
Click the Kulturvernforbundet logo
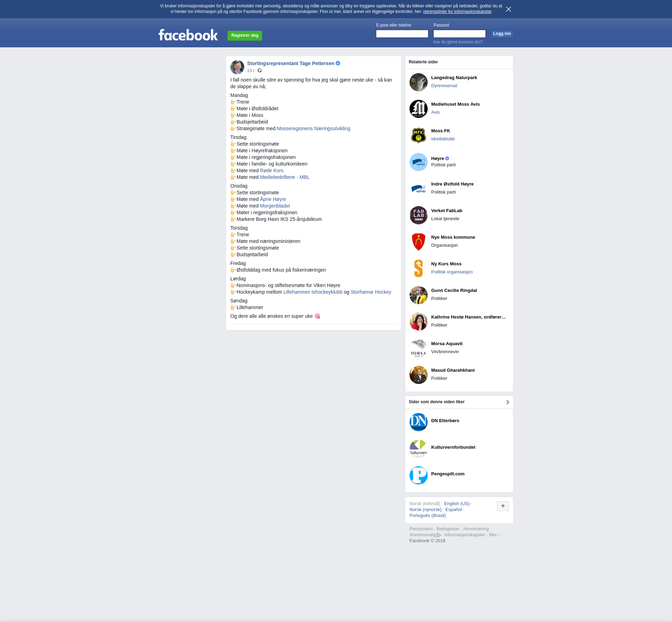click(x=419, y=449)
